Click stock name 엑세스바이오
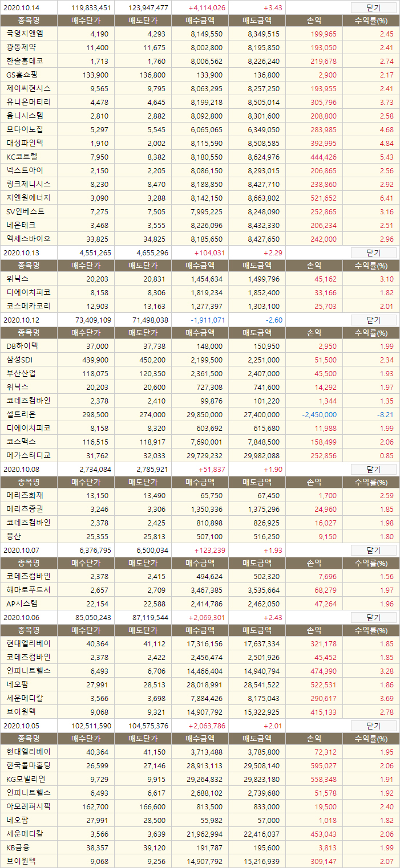400x868 pixels. point(29,239)
